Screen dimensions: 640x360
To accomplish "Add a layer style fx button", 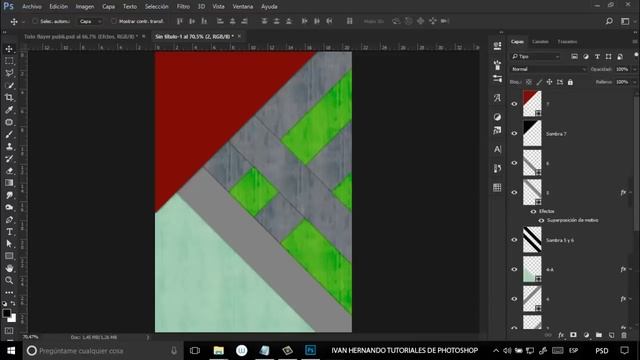I will [x=561, y=335].
